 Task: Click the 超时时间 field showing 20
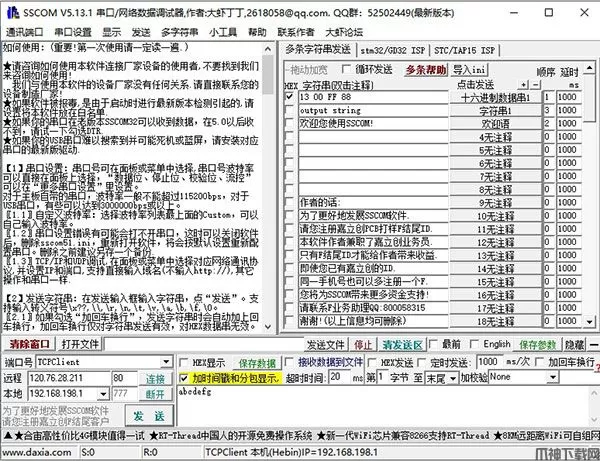(x=340, y=377)
